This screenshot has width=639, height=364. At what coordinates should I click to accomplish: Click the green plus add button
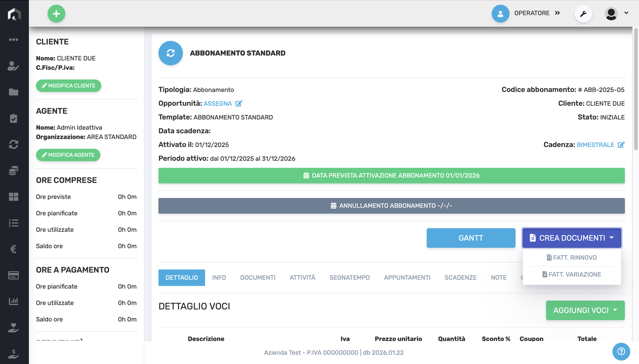click(x=56, y=14)
